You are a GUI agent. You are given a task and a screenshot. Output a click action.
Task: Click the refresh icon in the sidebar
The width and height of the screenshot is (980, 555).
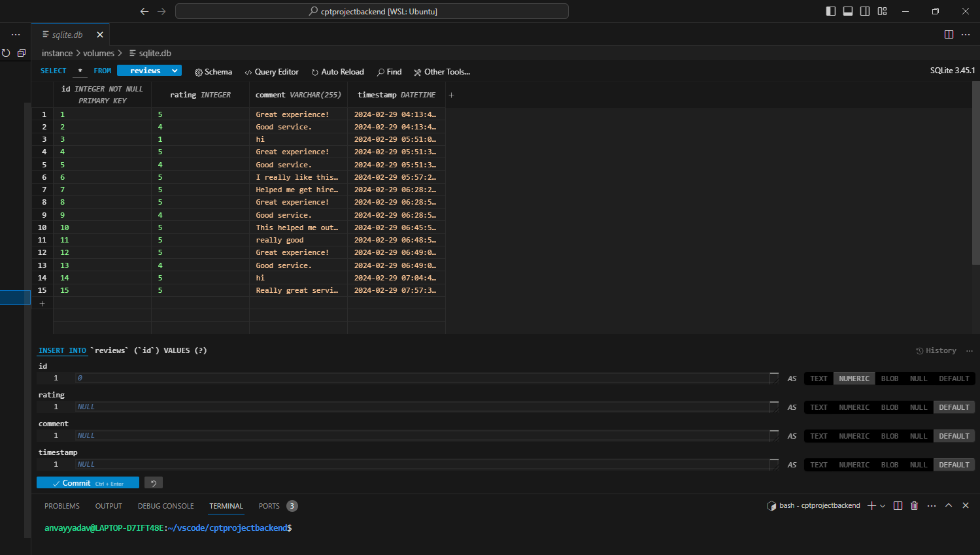[x=6, y=53]
